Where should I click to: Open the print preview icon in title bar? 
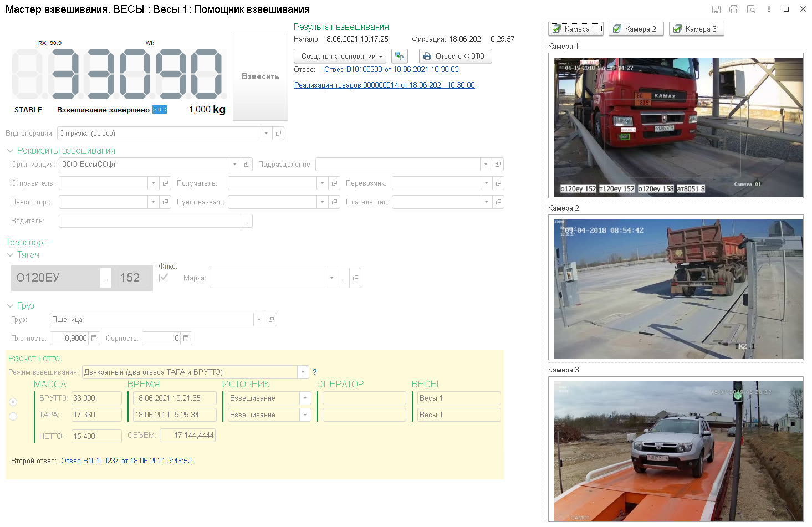coord(751,9)
